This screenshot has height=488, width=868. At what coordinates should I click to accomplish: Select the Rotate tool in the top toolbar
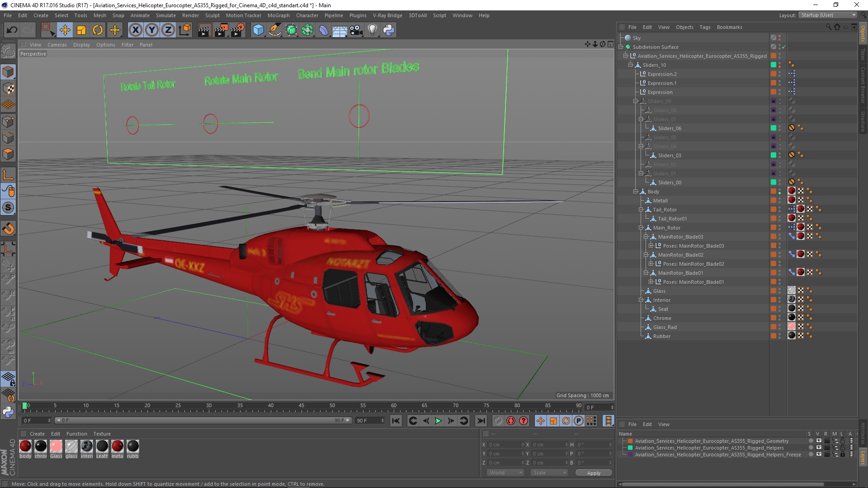point(98,30)
